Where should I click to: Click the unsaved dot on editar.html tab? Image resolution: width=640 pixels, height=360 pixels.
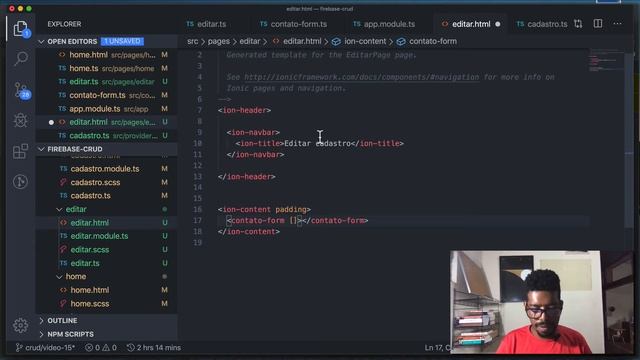click(498, 24)
